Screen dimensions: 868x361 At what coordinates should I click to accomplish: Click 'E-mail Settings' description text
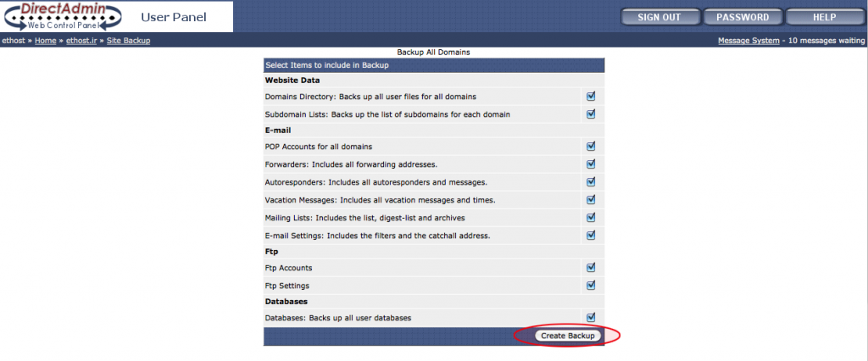coord(377,236)
